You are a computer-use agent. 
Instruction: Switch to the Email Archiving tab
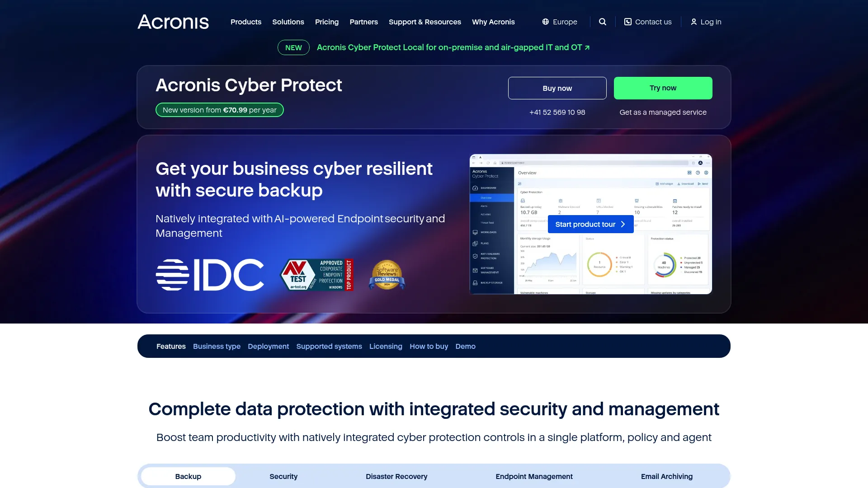[667, 476]
